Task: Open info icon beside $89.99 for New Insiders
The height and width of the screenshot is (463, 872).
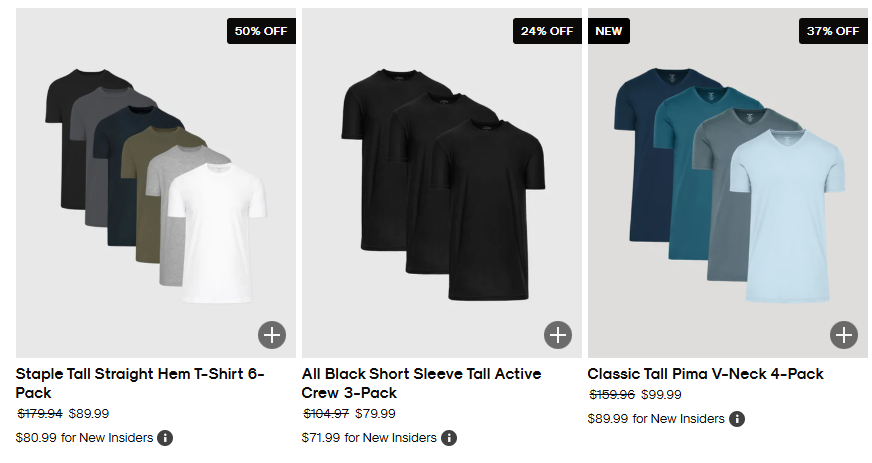Action: (x=737, y=419)
